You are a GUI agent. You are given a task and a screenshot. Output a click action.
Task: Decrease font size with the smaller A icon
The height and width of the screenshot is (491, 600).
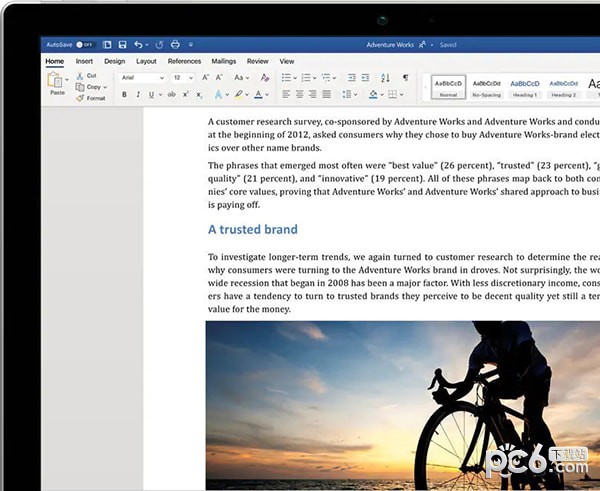219,78
